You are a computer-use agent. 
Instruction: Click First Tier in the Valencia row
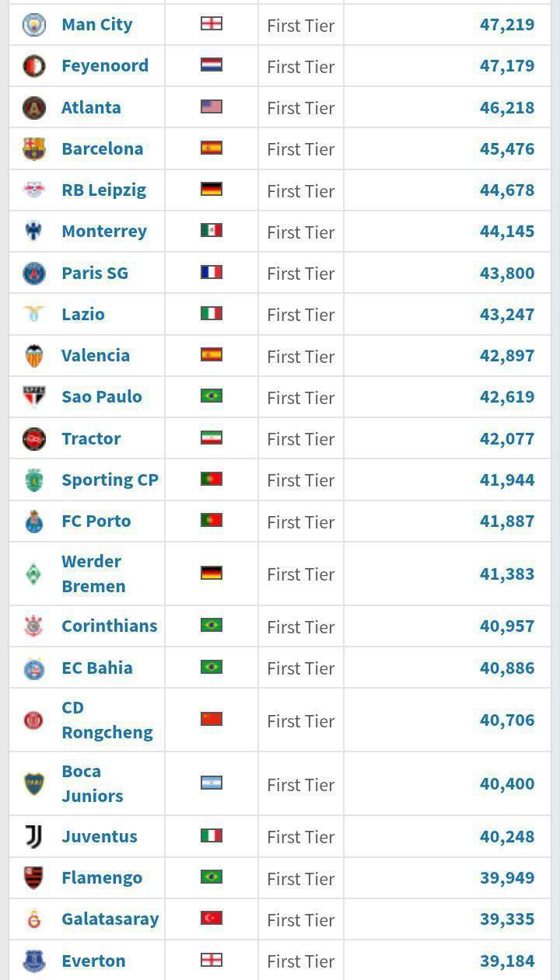coord(300,357)
